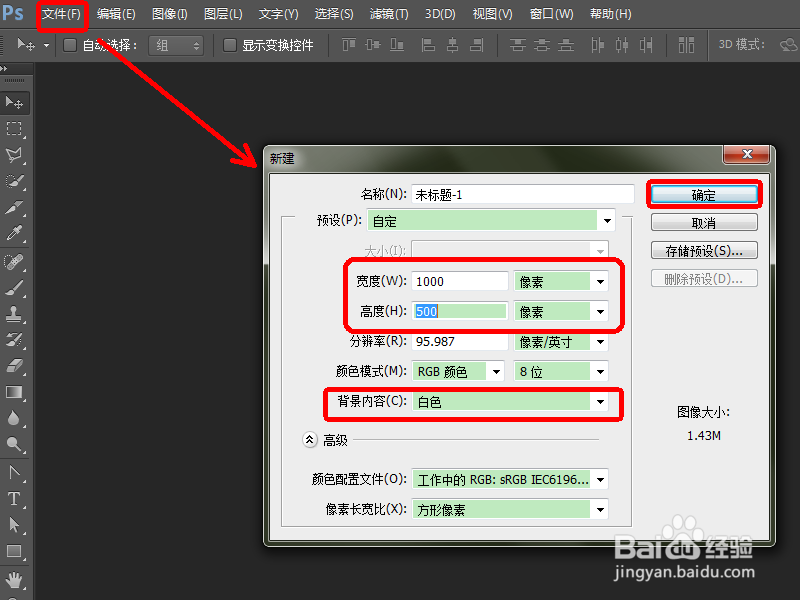Select the Clone Stamp tool
Screen dimensions: 800x600
(x=14, y=314)
